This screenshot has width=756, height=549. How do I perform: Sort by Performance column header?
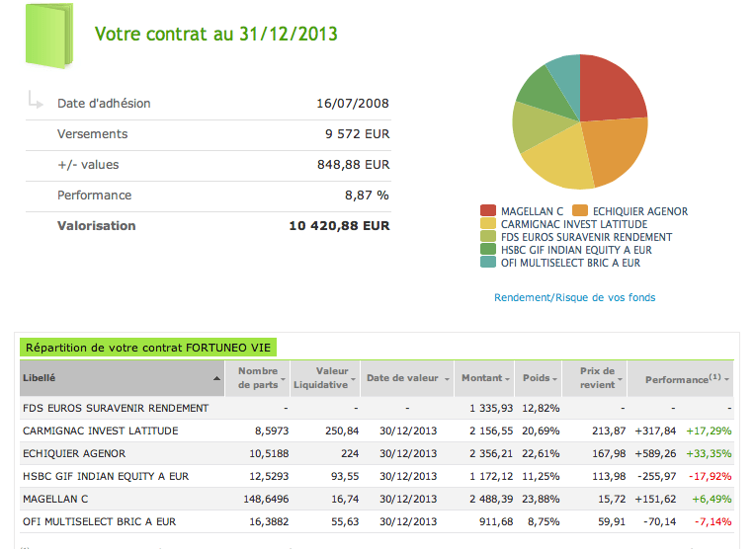click(x=686, y=378)
